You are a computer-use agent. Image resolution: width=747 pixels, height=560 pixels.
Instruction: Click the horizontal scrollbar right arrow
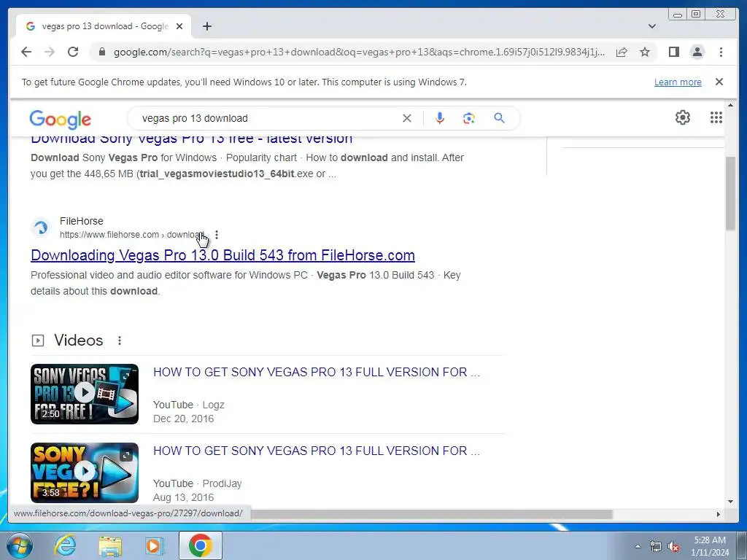click(x=719, y=514)
